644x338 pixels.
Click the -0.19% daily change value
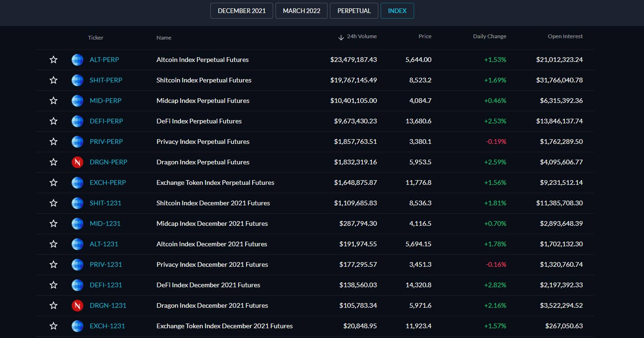click(x=496, y=142)
